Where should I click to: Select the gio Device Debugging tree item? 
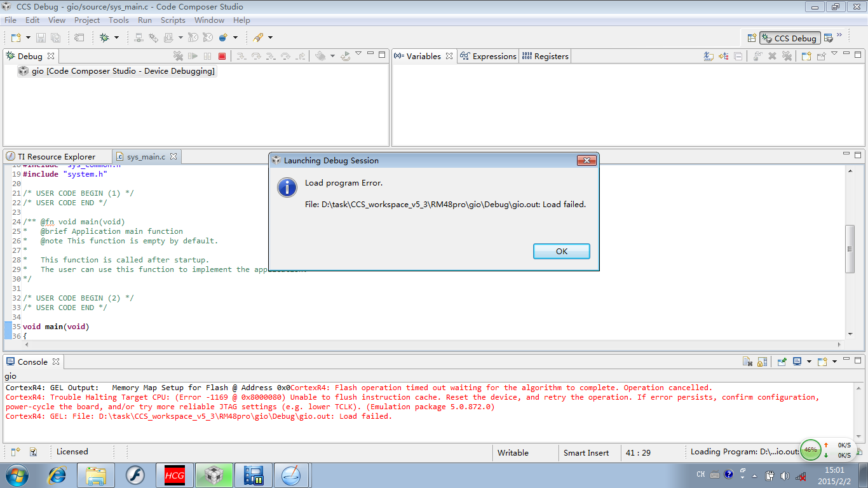[116, 71]
